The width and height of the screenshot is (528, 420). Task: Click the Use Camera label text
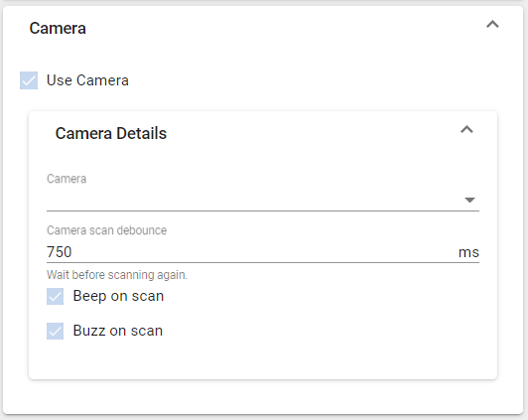[x=87, y=80]
